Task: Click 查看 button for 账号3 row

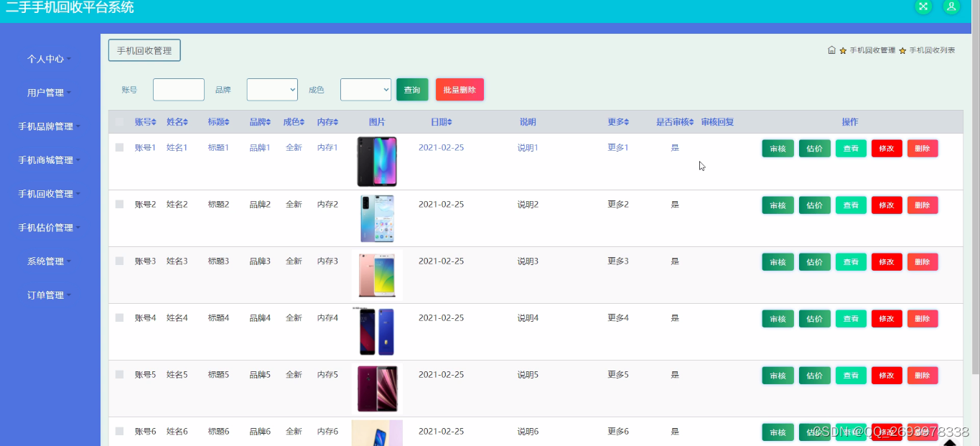Action: click(851, 262)
